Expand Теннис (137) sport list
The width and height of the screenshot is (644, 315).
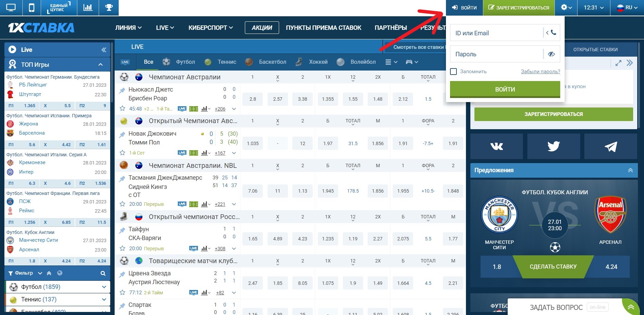point(104,299)
